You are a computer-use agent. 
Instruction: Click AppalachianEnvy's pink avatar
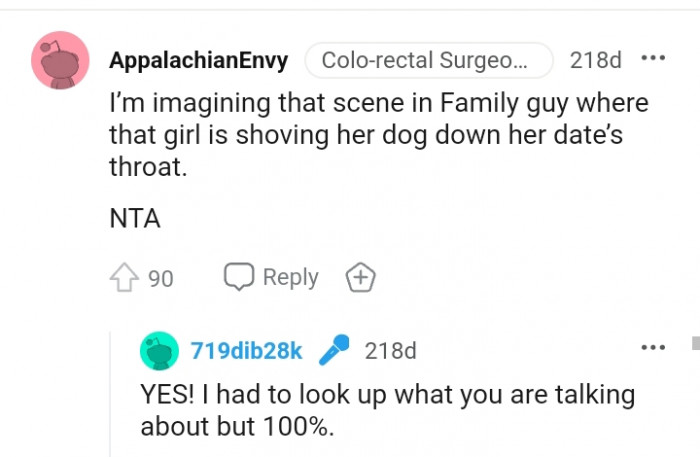pos(62,59)
